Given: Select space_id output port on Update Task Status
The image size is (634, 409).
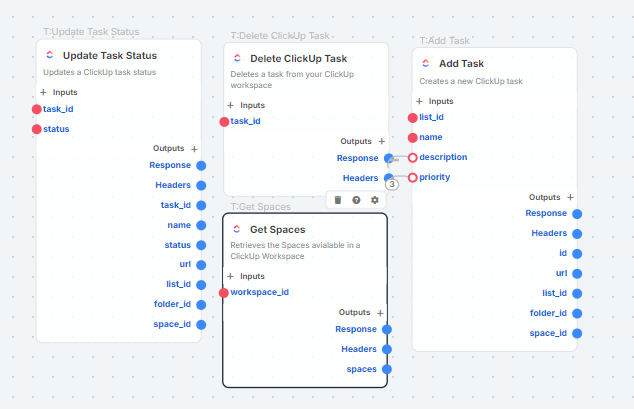Looking at the screenshot, I should point(201,325).
